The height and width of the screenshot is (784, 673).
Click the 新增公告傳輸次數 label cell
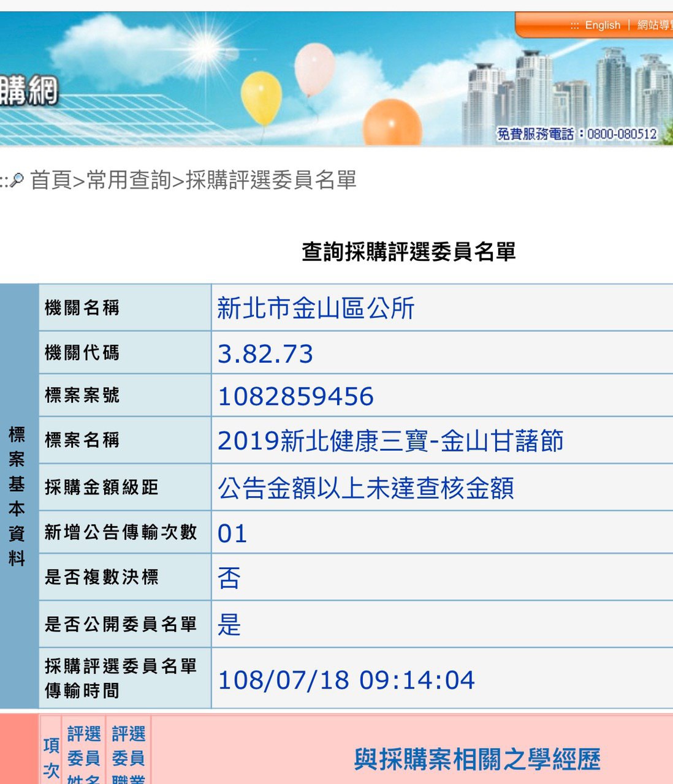pyautogui.click(x=125, y=532)
